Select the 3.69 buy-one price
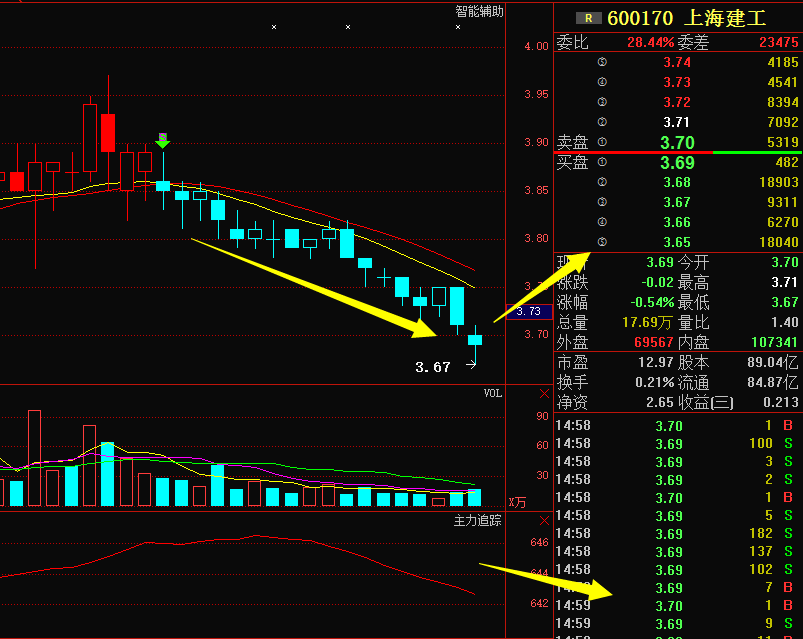The image size is (803, 639). [677, 163]
